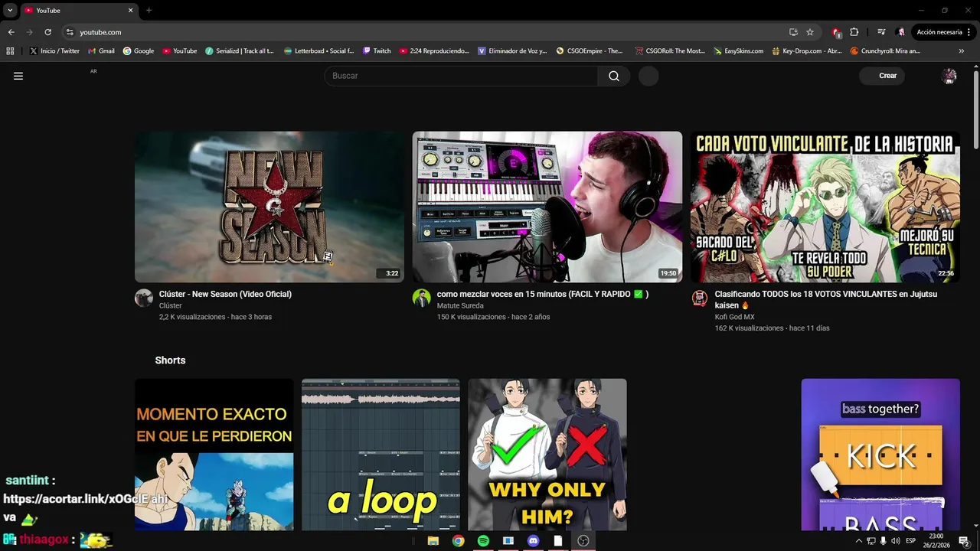This screenshot has width=980, height=551.
Task: Open the Twitch bookmark
Action: pyautogui.click(x=377, y=51)
